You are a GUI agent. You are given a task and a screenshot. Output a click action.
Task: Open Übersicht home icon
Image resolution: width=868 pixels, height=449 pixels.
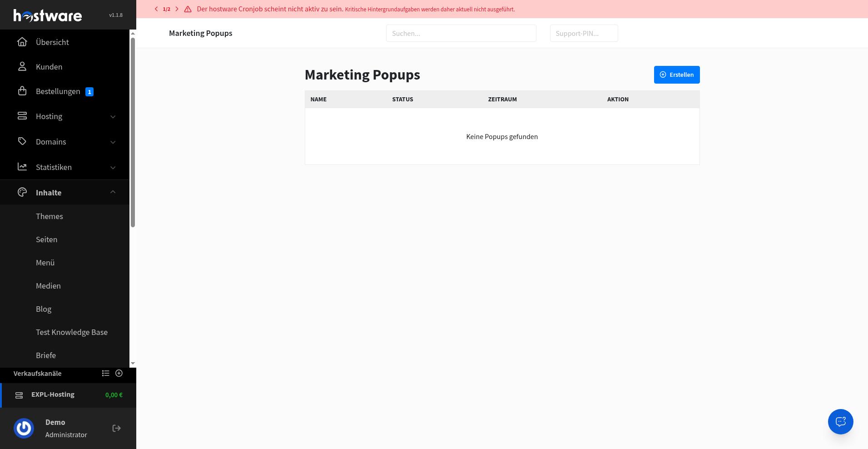click(22, 42)
